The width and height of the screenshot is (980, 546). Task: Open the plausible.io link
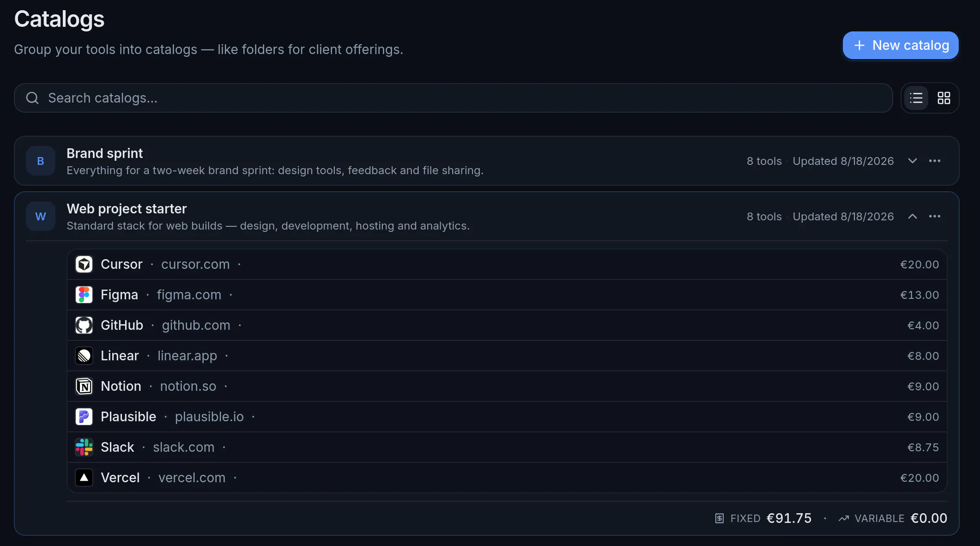coord(209,417)
